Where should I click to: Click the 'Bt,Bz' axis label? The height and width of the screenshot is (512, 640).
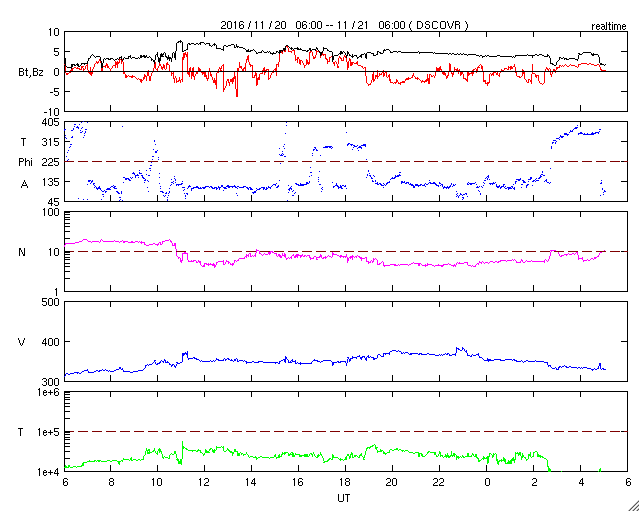pyautogui.click(x=30, y=73)
